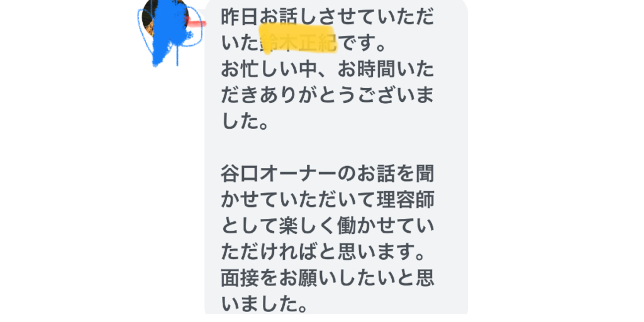This screenshot has width=644, height=322.
Task: Click the yellow highlighted name 鈴木正紀
Action: tap(298, 40)
